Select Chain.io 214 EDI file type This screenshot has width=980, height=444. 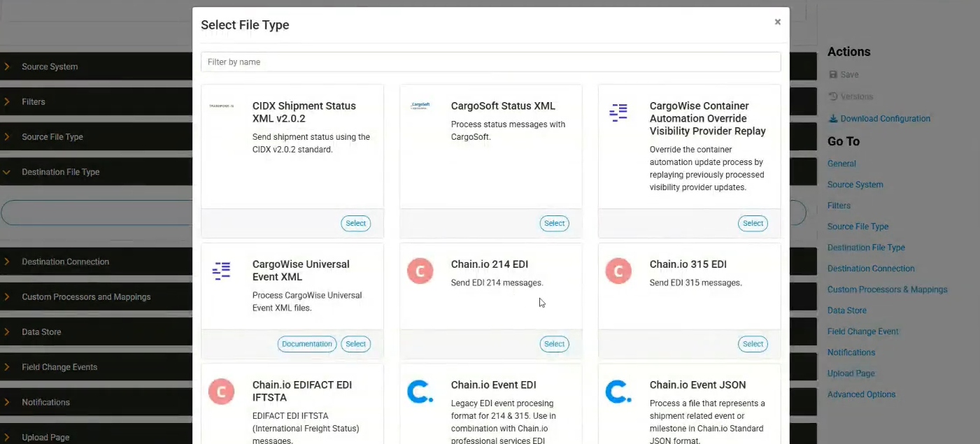tap(554, 344)
